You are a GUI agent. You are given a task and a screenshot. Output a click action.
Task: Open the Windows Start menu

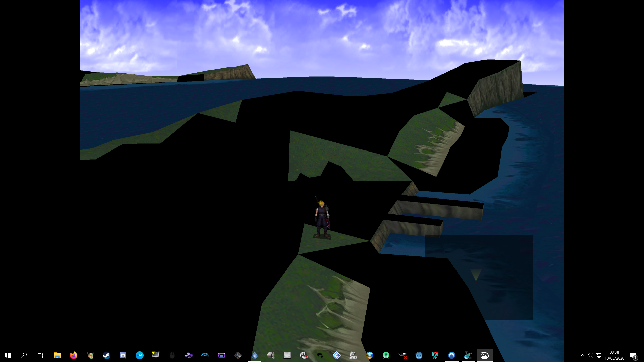click(x=8, y=355)
